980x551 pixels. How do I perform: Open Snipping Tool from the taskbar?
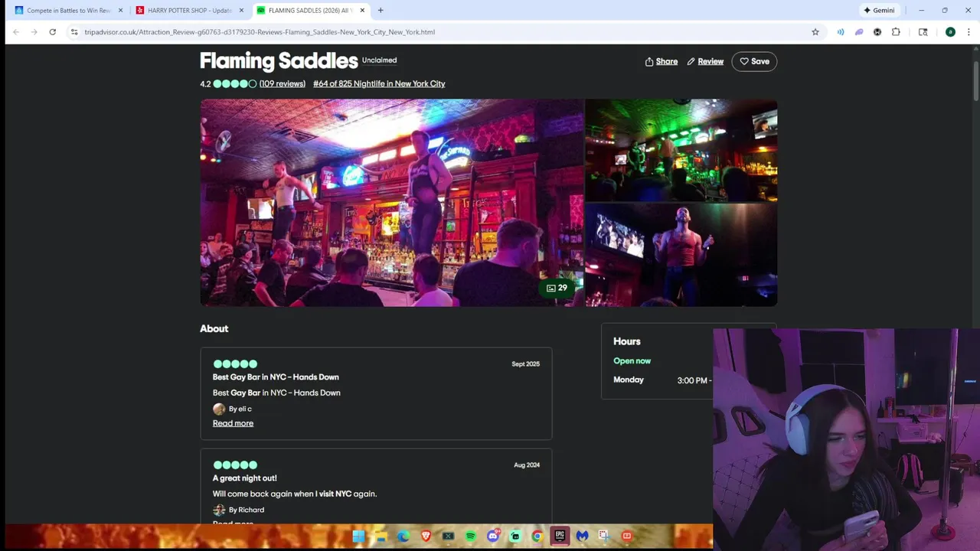tap(604, 536)
